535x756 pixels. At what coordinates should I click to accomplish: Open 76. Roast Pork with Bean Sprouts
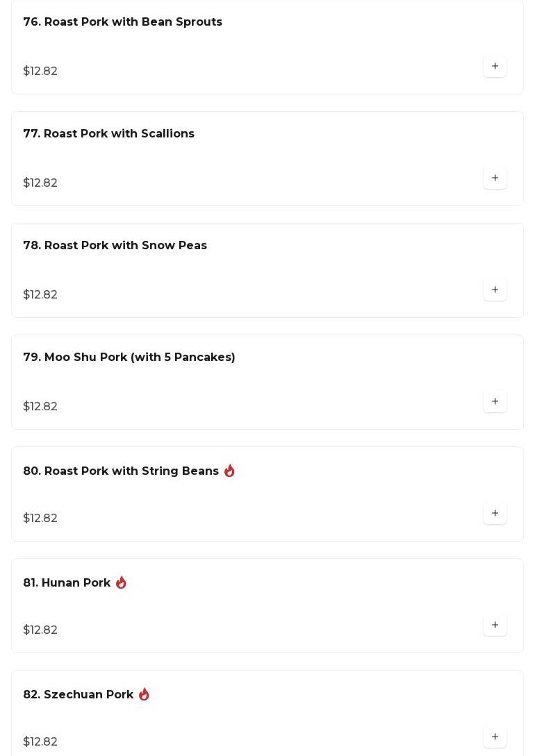[x=122, y=22]
